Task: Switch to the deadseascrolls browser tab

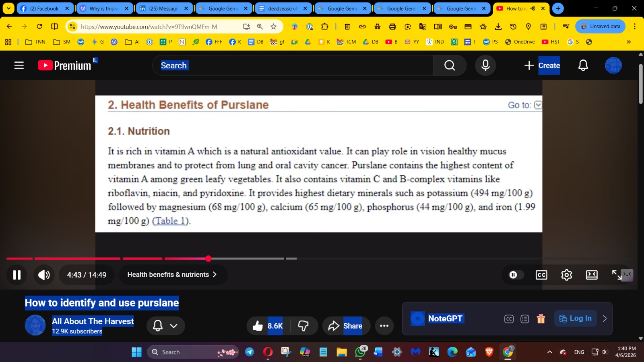Action: pos(283,8)
